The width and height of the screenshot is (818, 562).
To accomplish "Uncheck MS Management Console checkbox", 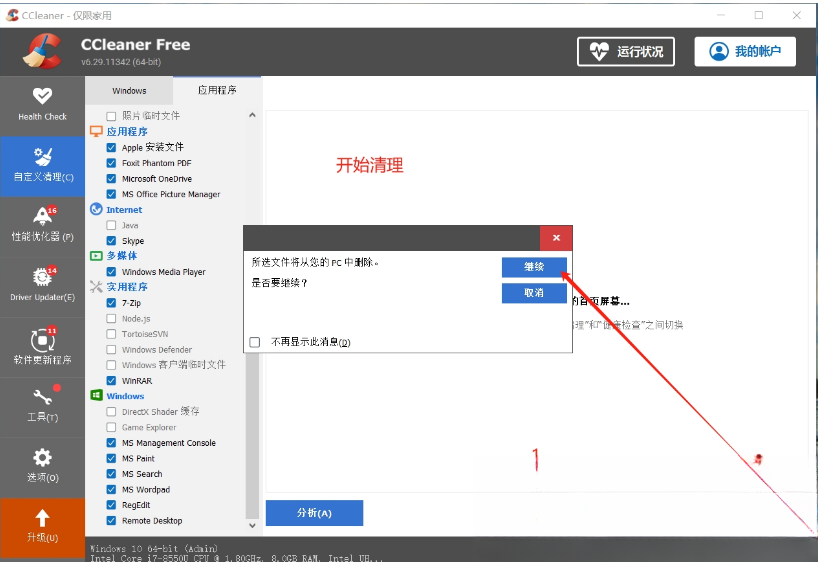I will click(111, 443).
